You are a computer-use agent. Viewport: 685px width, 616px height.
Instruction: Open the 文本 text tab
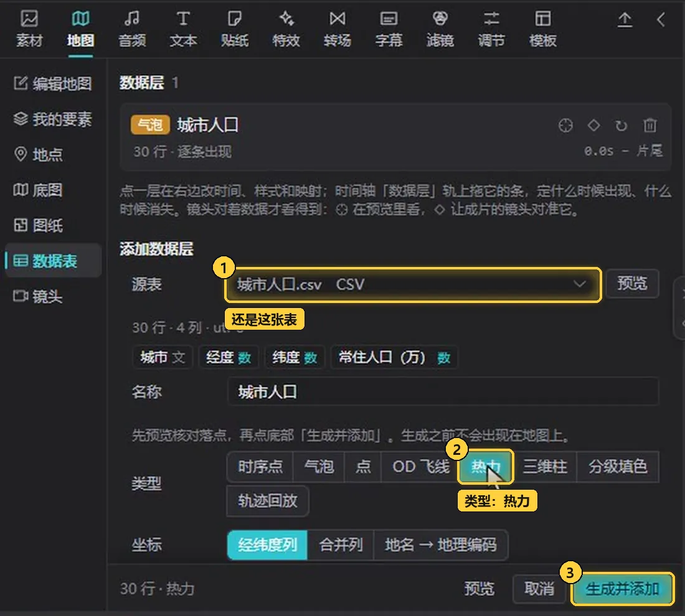coord(183,29)
